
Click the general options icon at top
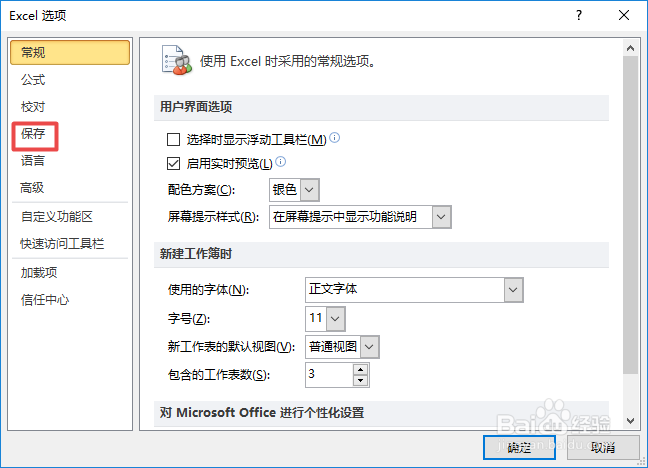176,60
